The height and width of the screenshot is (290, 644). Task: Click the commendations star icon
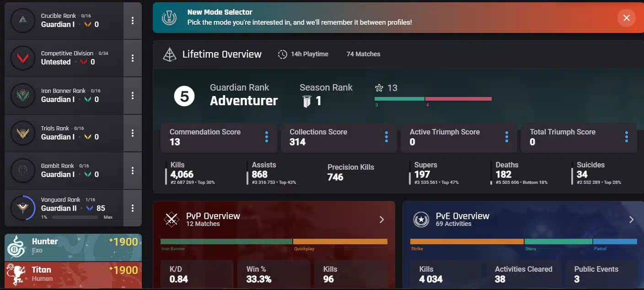[379, 88]
